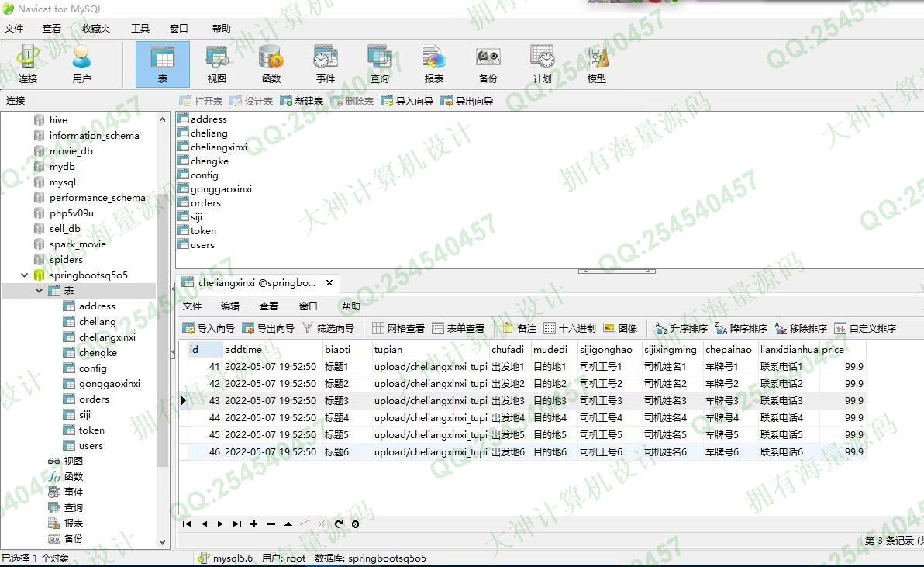This screenshot has height=567, width=924.
Task: Open the 函数 functions toolbar button
Action: coord(271,64)
